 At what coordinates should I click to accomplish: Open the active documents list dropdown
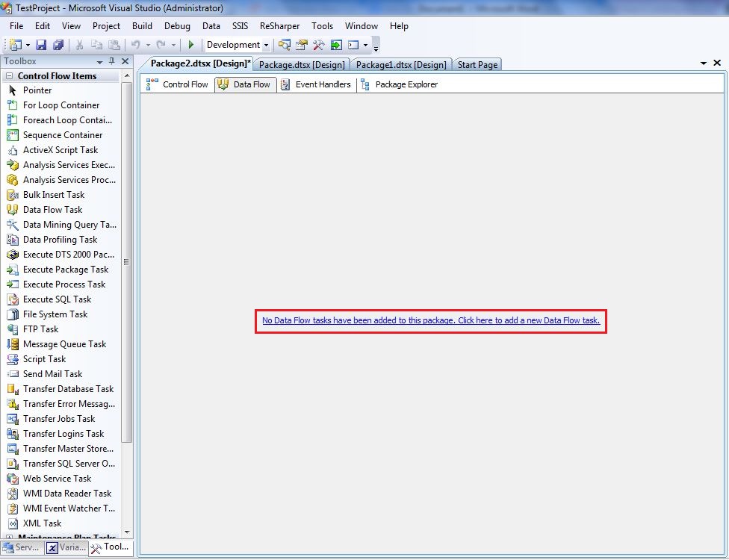pos(704,63)
